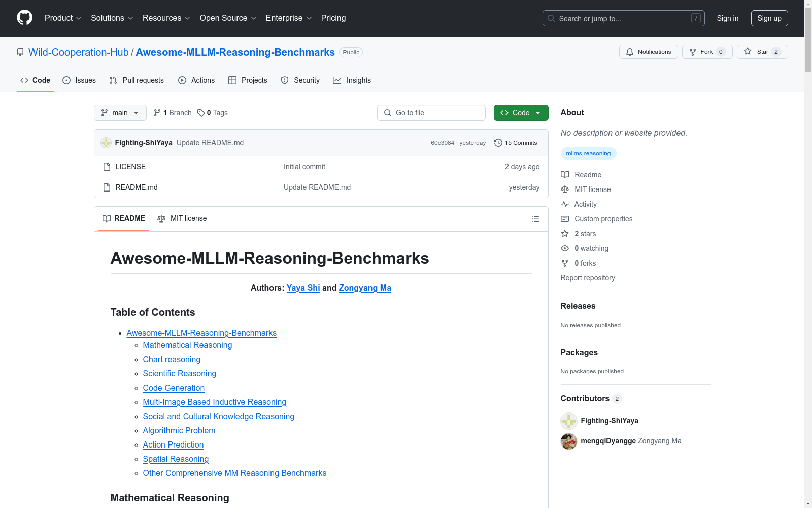Star this repository
812x508 pixels.
[x=762, y=52]
